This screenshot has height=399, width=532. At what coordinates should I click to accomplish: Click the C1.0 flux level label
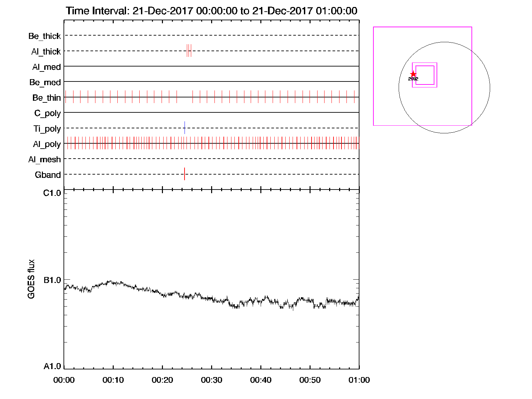tap(52, 193)
